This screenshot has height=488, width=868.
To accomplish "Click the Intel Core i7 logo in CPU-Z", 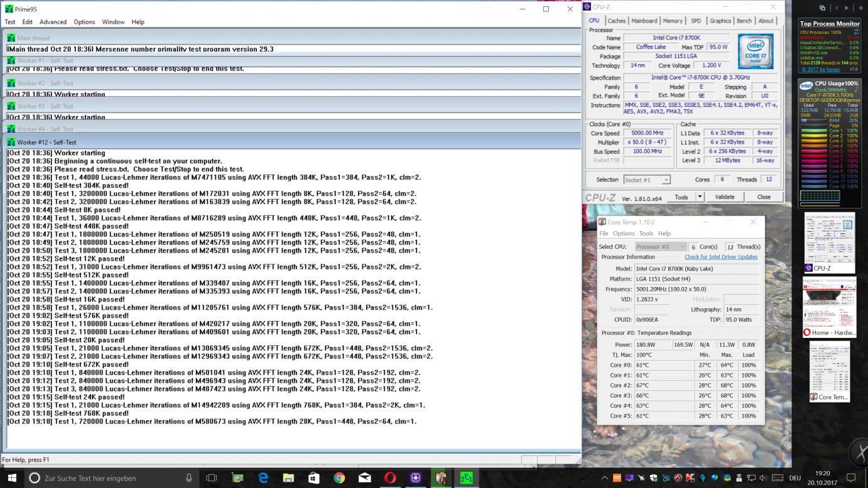I will pyautogui.click(x=756, y=52).
